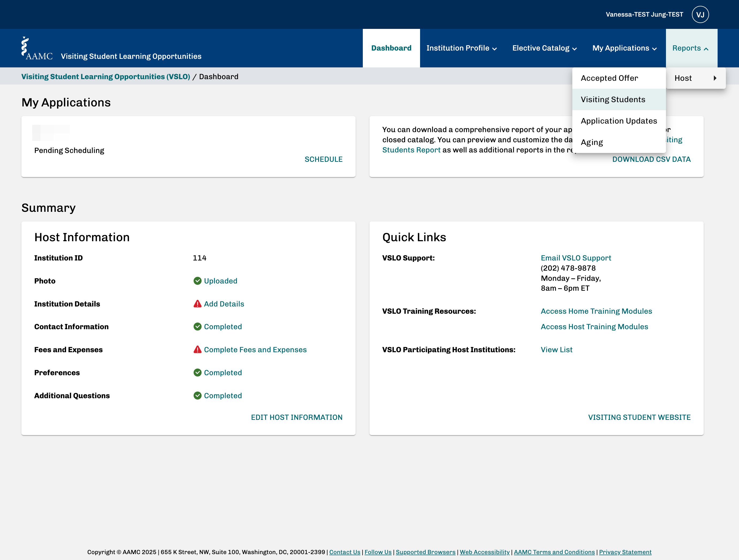
Task: Click the green check icon for Additional Questions
Action: pyautogui.click(x=197, y=395)
